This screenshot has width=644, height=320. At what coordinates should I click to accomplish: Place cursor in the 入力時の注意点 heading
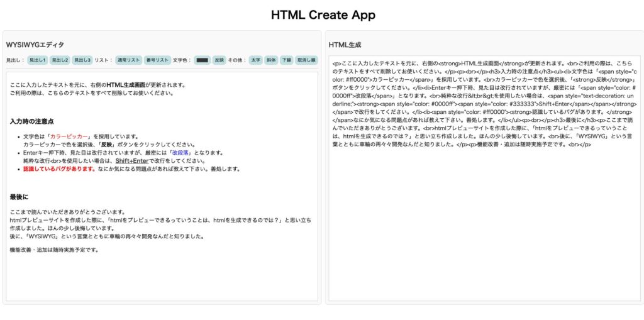click(31, 121)
